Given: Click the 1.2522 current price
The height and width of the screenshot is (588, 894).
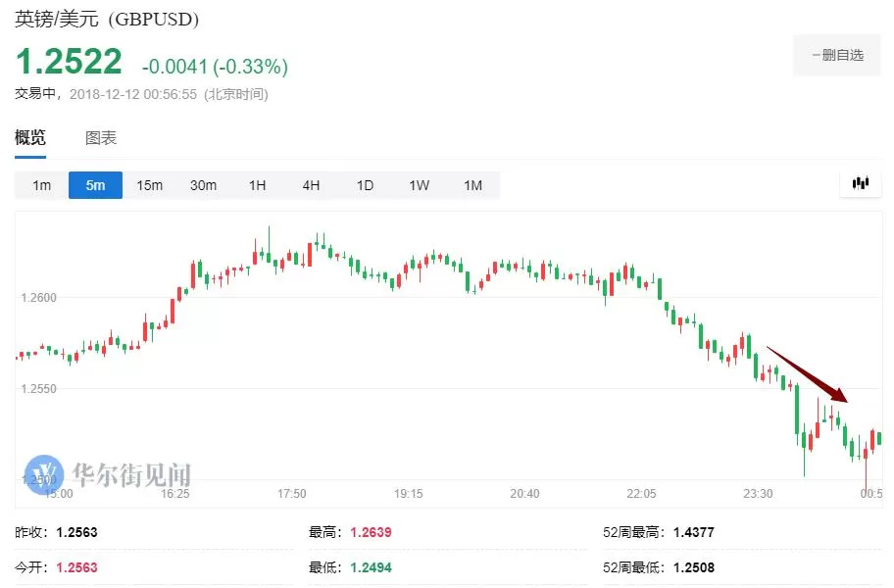Looking at the screenshot, I should 69,62.
